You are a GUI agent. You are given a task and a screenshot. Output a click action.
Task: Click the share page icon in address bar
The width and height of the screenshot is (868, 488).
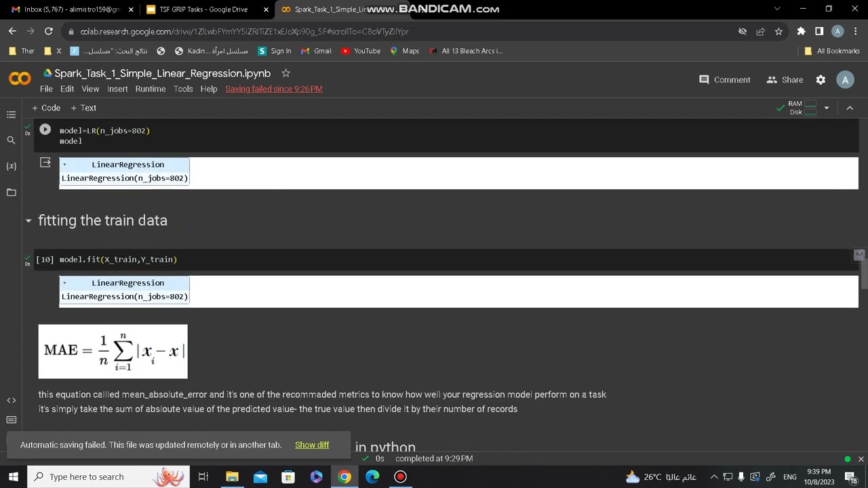(760, 31)
